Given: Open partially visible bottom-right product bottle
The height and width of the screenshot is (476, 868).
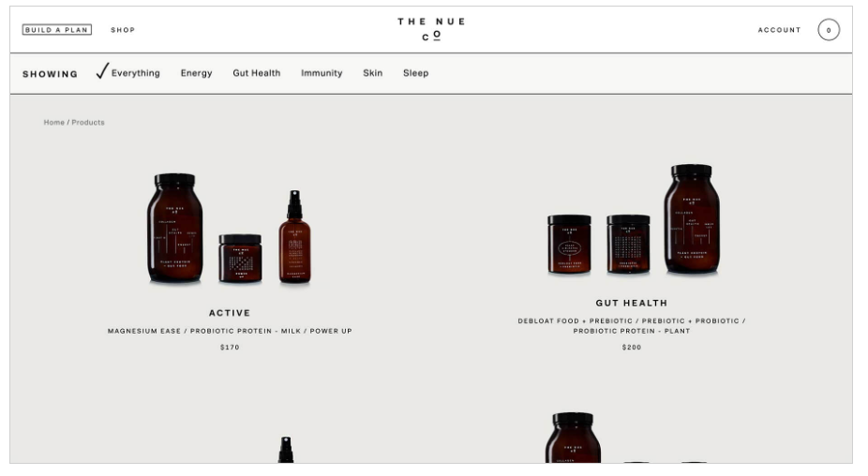Looking at the screenshot, I should 573,438.
